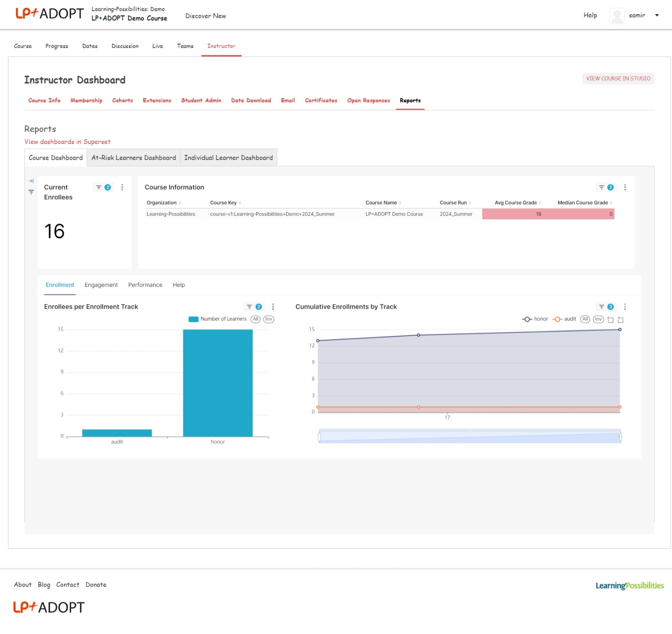
Task: Click View Course in Studio button
Action: [618, 78]
